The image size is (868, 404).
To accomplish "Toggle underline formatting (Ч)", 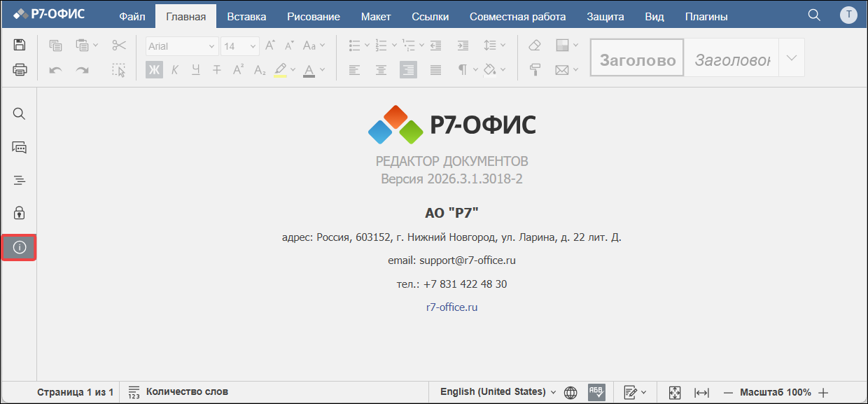I will tap(196, 69).
